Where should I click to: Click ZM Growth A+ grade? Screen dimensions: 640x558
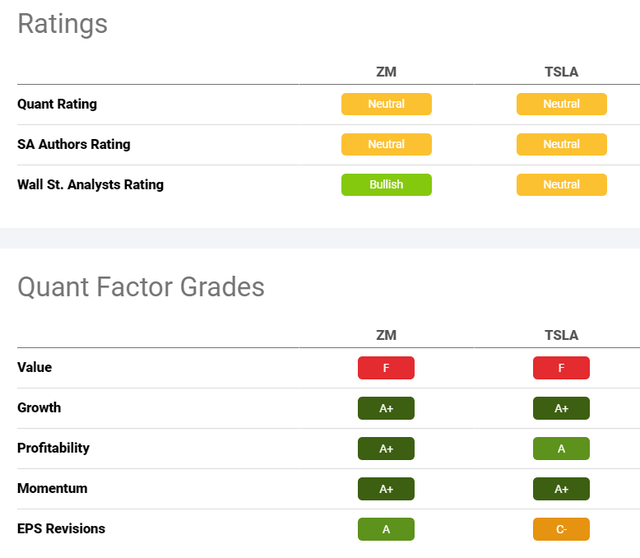386,408
